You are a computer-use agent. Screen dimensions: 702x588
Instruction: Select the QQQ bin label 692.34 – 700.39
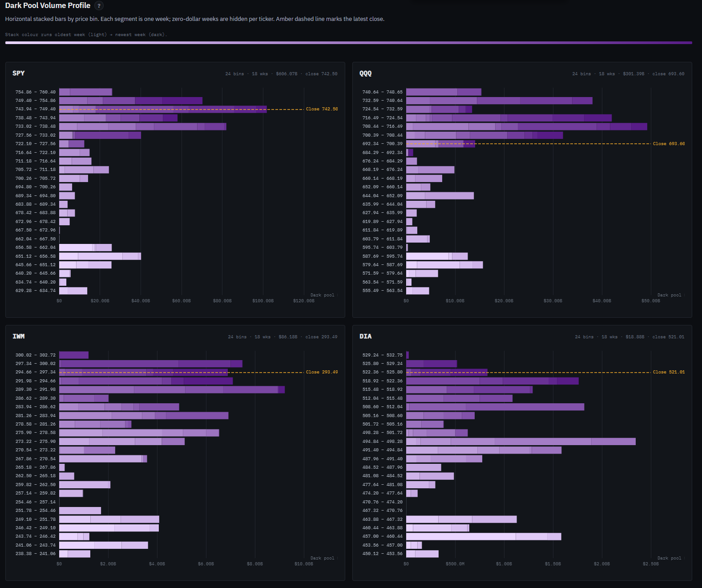[383, 144]
